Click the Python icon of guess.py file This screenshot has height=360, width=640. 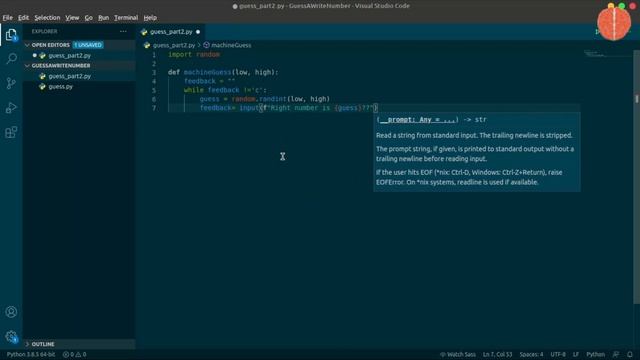42,87
